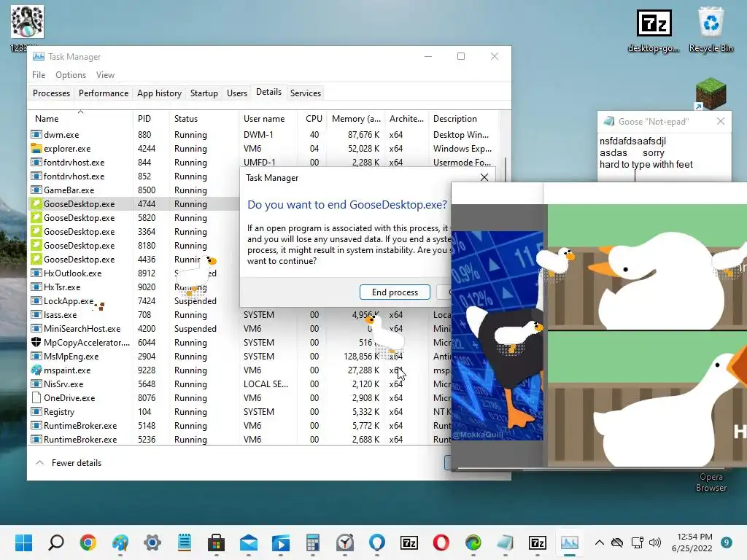Close the Goose Not-epad window

coord(720,122)
